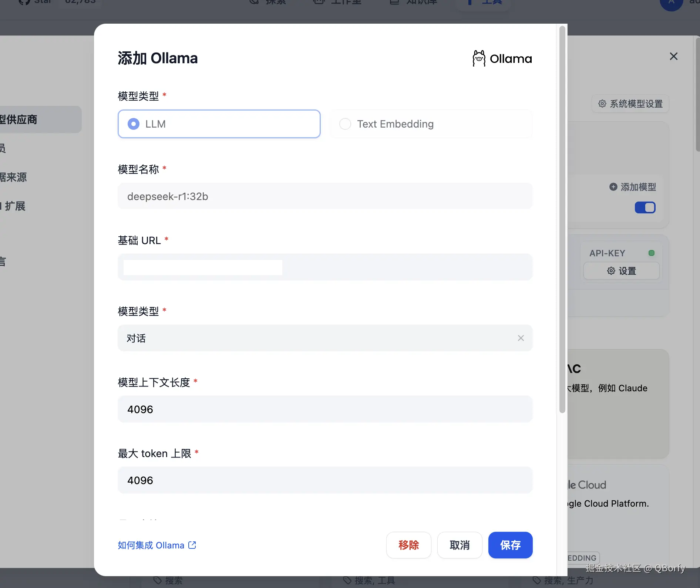Close the settings panel with X

(x=673, y=56)
